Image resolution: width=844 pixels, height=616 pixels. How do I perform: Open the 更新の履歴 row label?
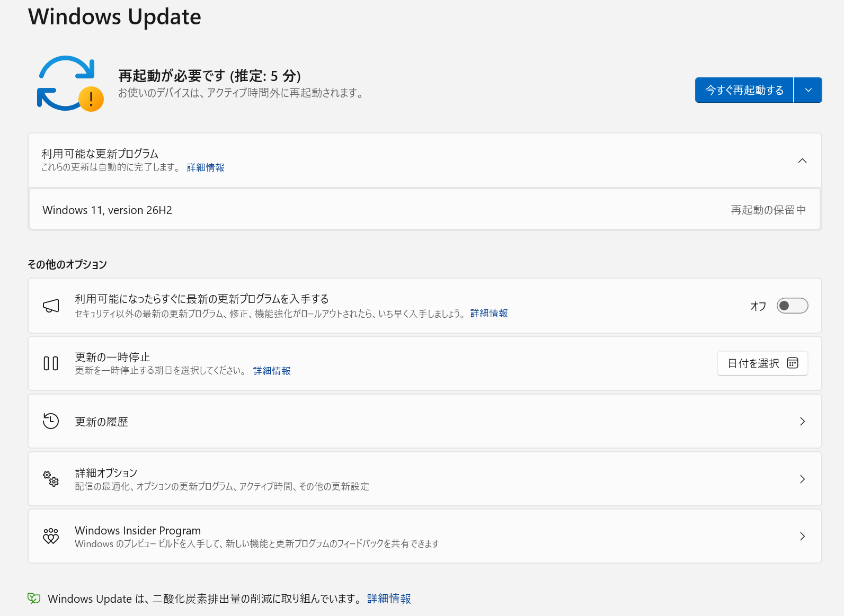pyautogui.click(x=102, y=422)
